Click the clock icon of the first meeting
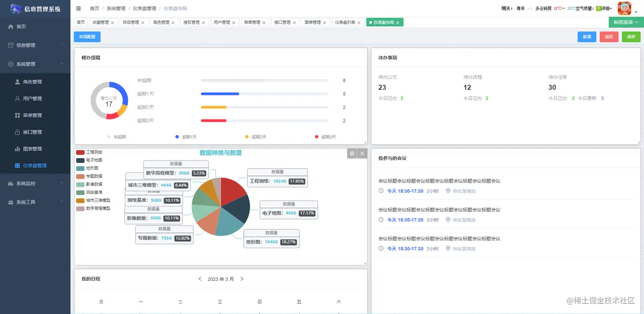 pyautogui.click(x=381, y=191)
